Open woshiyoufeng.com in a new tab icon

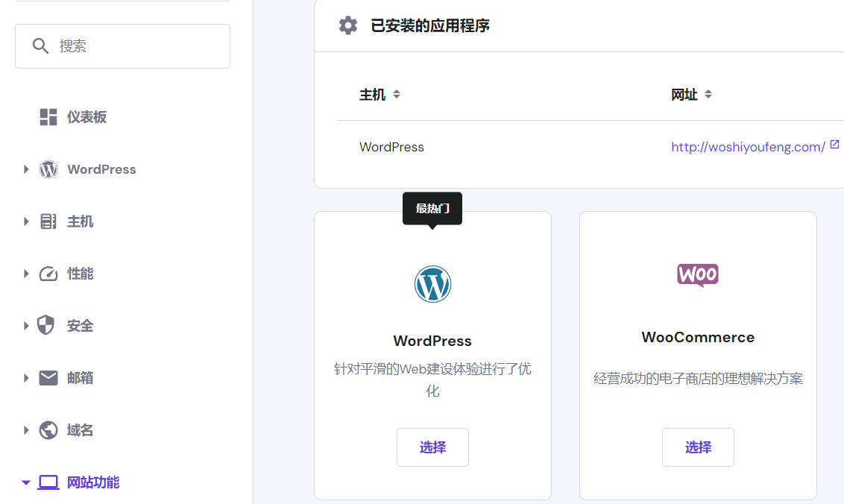pos(835,145)
